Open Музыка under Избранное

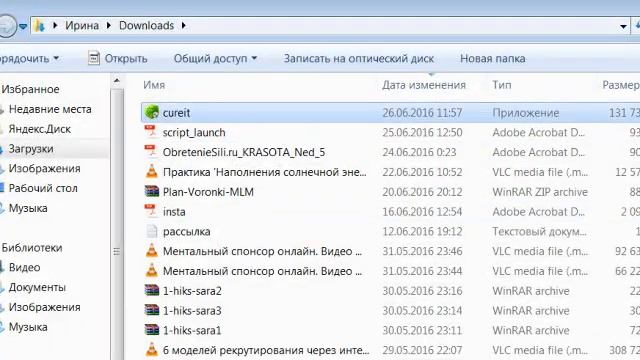click(28, 208)
